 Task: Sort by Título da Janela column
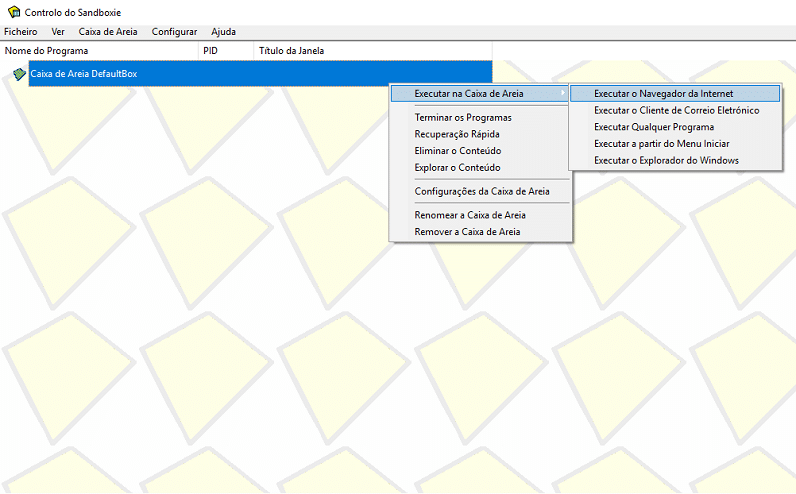pyautogui.click(x=373, y=51)
